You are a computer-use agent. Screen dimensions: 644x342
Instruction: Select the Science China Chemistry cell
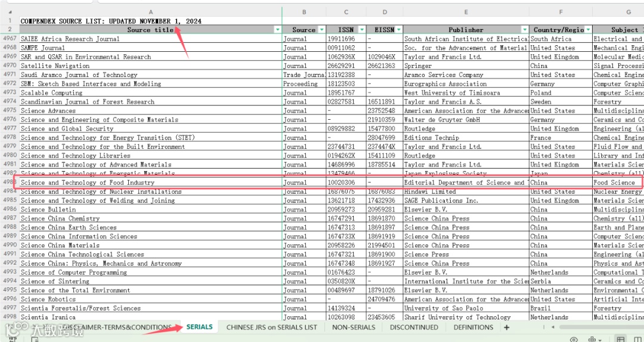click(x=151, y=219)
